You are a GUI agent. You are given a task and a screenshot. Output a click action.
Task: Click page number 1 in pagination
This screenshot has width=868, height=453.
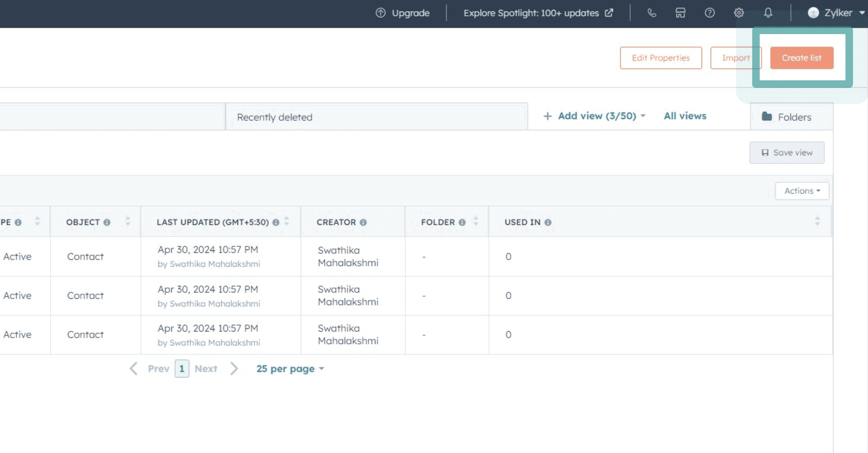point(182,369)
